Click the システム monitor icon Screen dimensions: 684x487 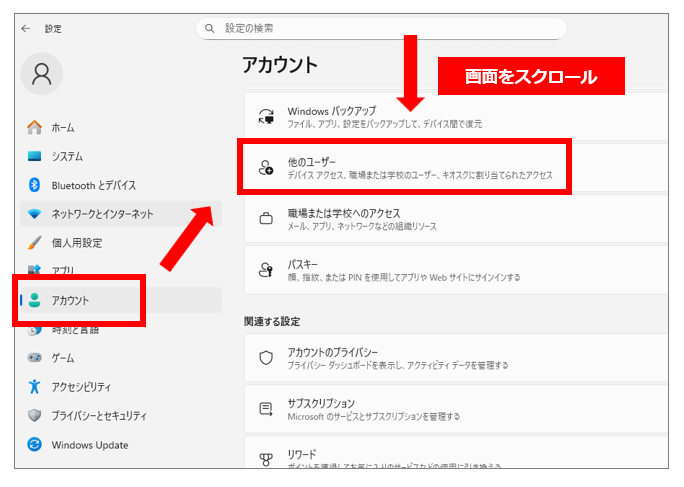pos(34,156)
